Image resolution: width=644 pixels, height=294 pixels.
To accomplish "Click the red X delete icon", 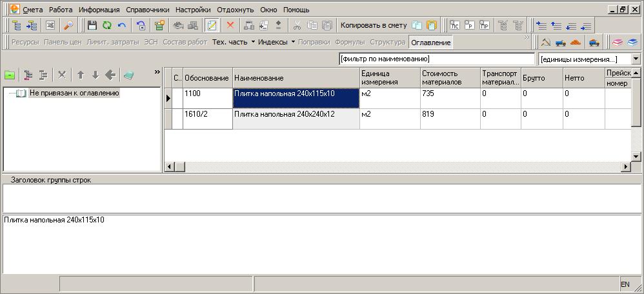I will 230,25.
